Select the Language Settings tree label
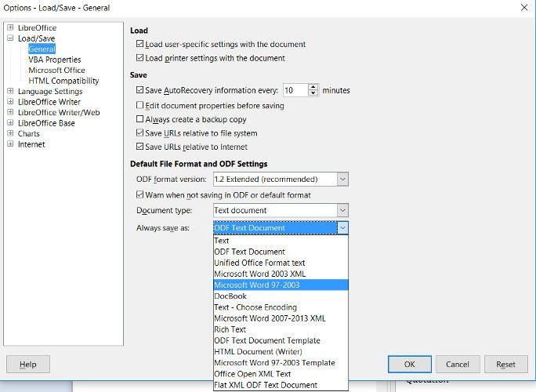Viewport: 536px width, 392px height. pos(50,91)
